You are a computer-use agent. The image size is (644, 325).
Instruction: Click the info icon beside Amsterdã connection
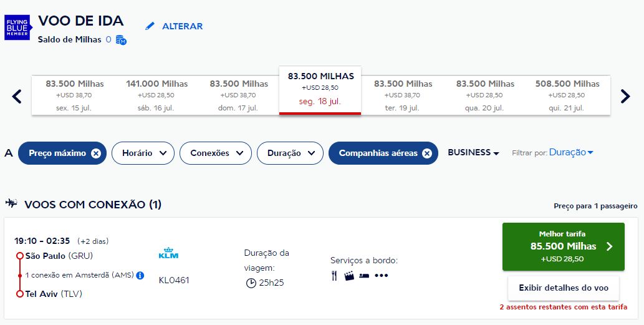click(140, 275)
